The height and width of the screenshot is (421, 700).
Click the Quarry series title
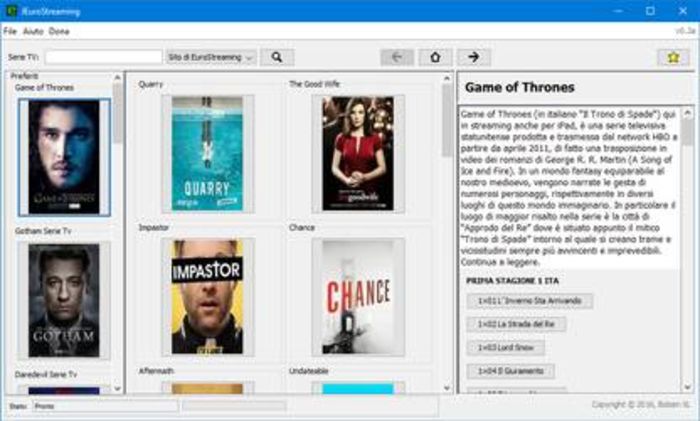click(151, 84)
